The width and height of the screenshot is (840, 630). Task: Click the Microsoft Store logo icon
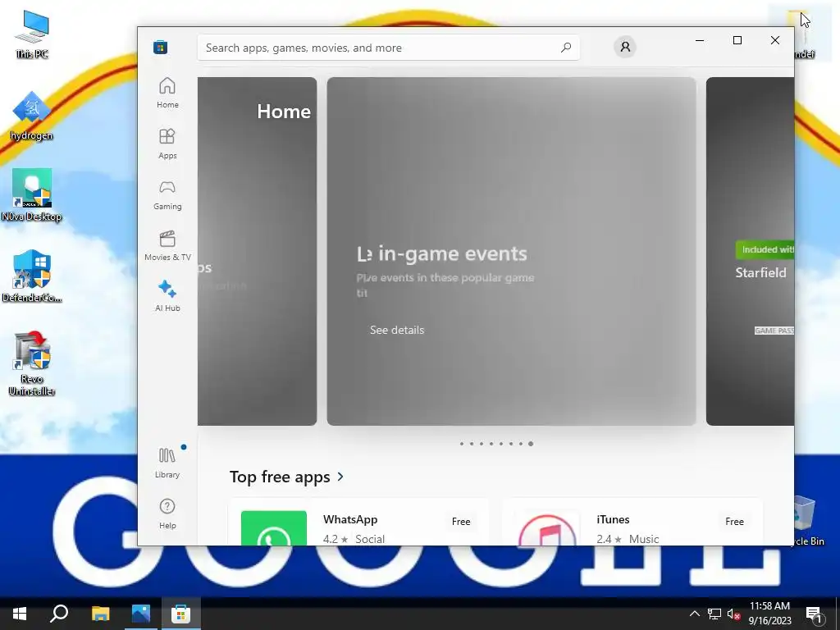(x=160, y=47)
